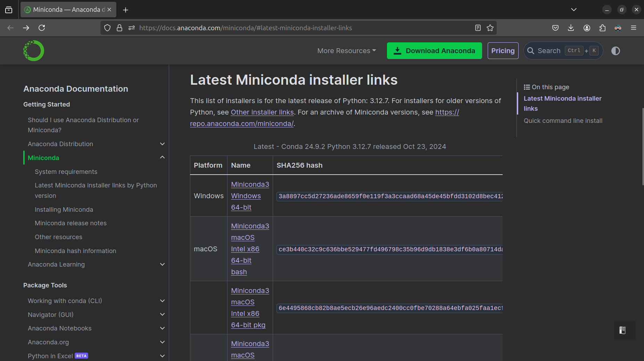The height and width of the screenshot is (361, 644).
Task: Expand Working with conda (CLI)
Action: pos(162,301)
